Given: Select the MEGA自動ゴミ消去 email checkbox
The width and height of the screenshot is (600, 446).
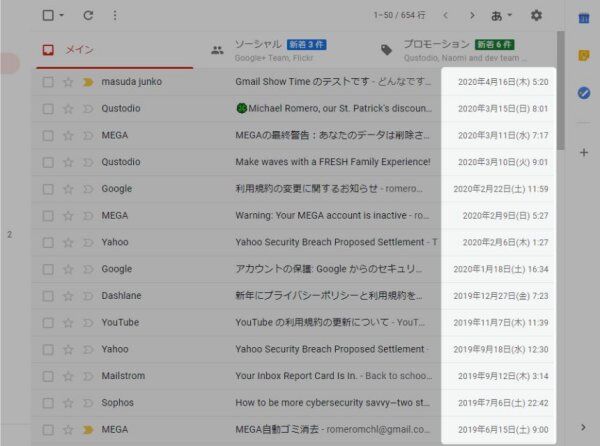Looking at the screenshot, I should 48,430.
